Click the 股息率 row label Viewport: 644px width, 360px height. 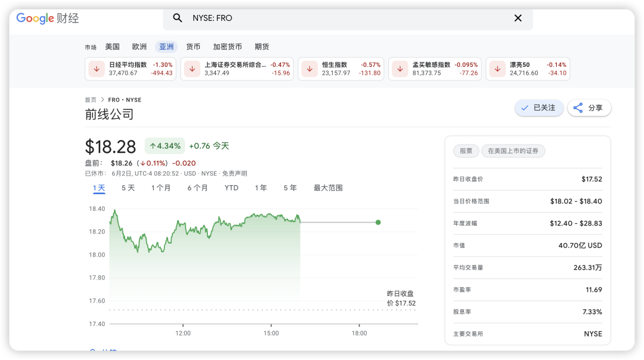pyautogui.click(x=462, y=312)
